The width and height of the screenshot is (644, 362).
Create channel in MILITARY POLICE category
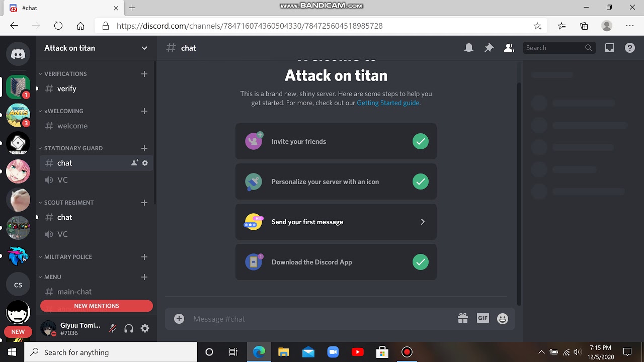point(144,257)
